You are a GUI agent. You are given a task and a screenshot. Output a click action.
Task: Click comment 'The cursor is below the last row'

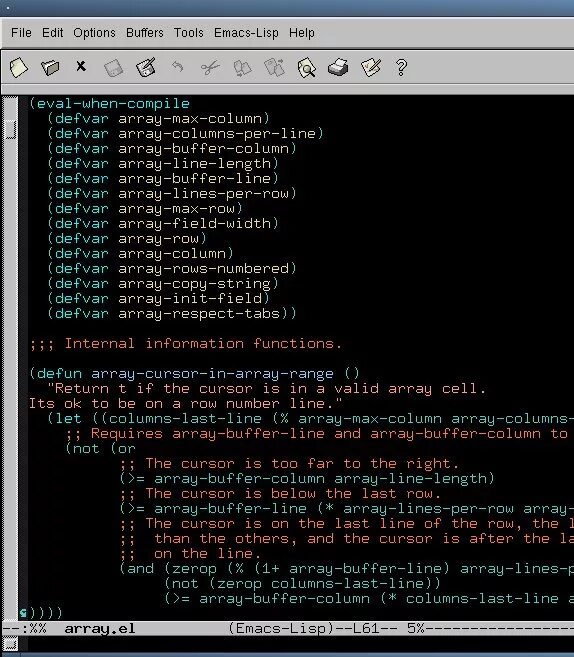click(280, 494)
